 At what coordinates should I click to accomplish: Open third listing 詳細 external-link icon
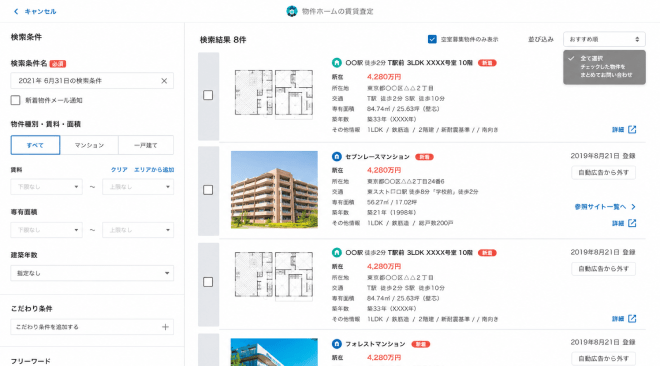(632, 319)
